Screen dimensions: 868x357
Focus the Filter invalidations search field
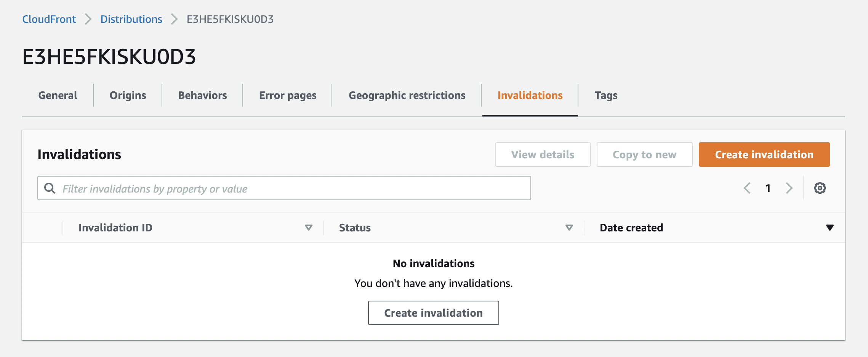click(x=284, y=188)
